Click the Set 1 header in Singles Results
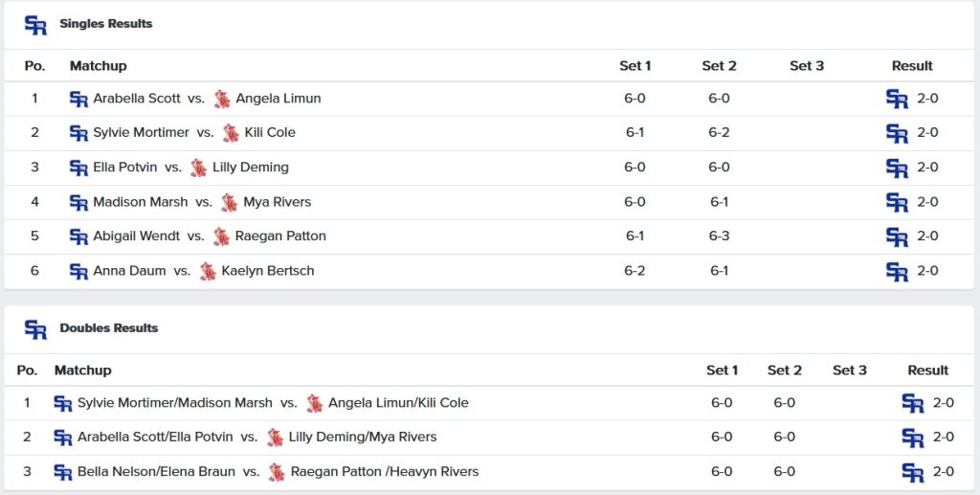 point(635,66)
